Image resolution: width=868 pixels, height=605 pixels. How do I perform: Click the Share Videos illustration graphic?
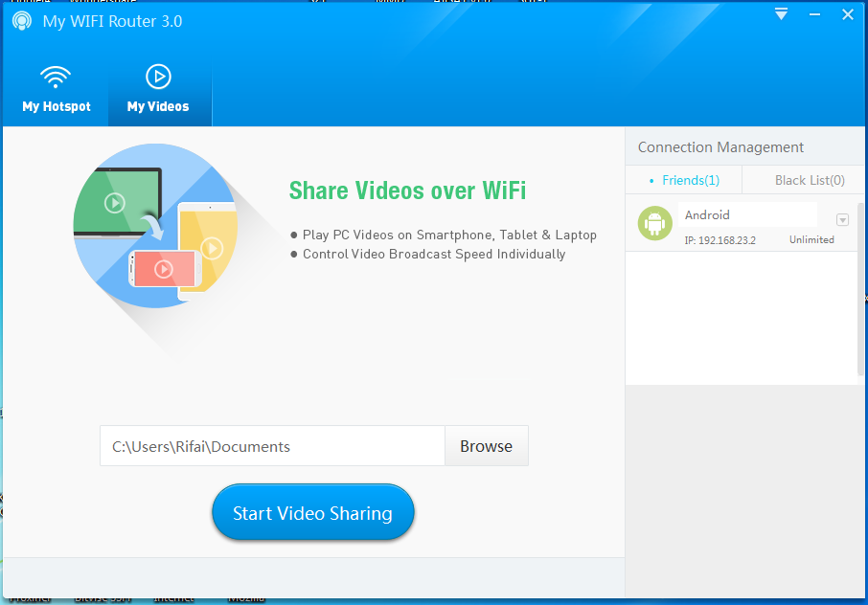pos(155,226)
